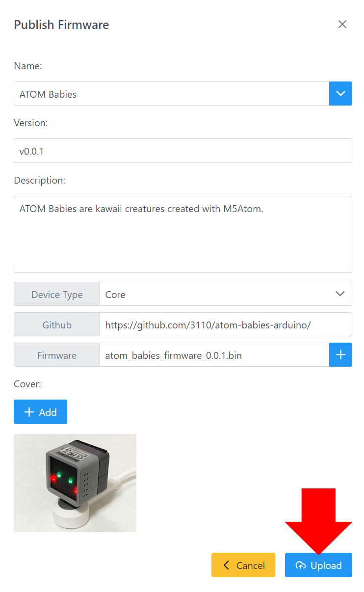Edit the Github URL field
This screenshot has width=364, height=592.
click(x=226, y=324)
